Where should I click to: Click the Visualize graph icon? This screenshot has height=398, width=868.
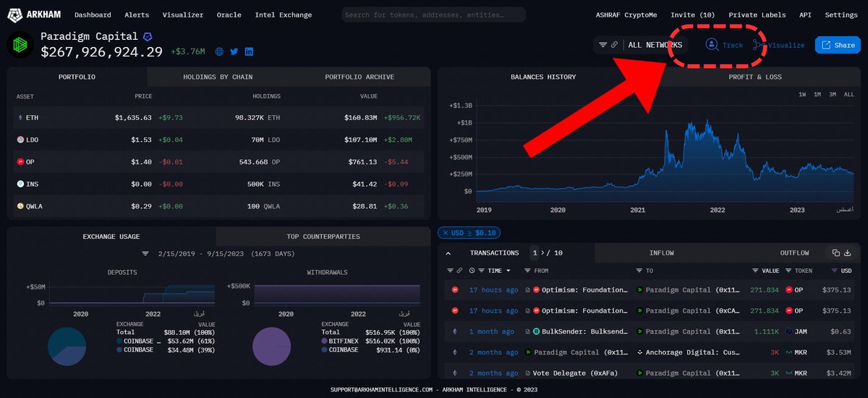(x=758, y=45)
